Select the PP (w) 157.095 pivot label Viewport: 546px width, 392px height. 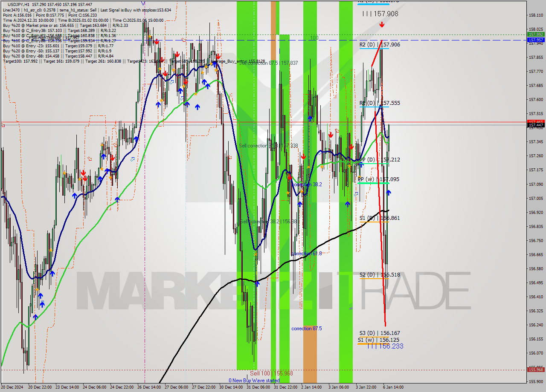(x=378, y=179)
